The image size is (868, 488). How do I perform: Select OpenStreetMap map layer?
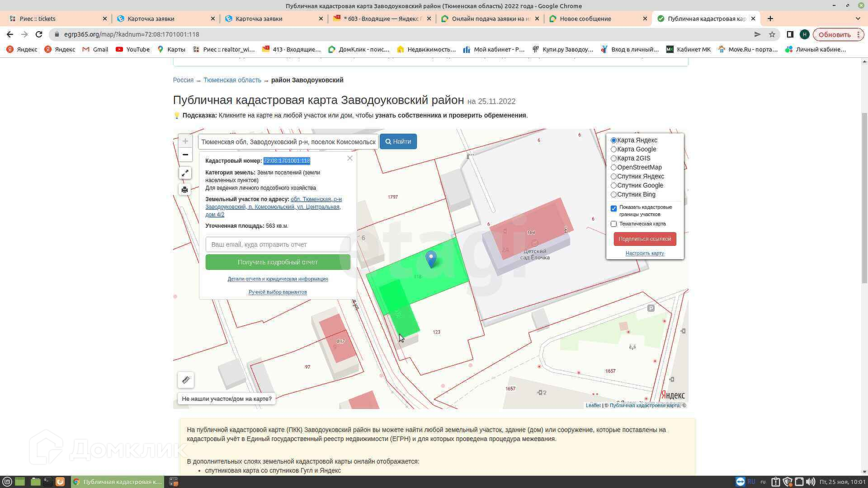(613, 168)
